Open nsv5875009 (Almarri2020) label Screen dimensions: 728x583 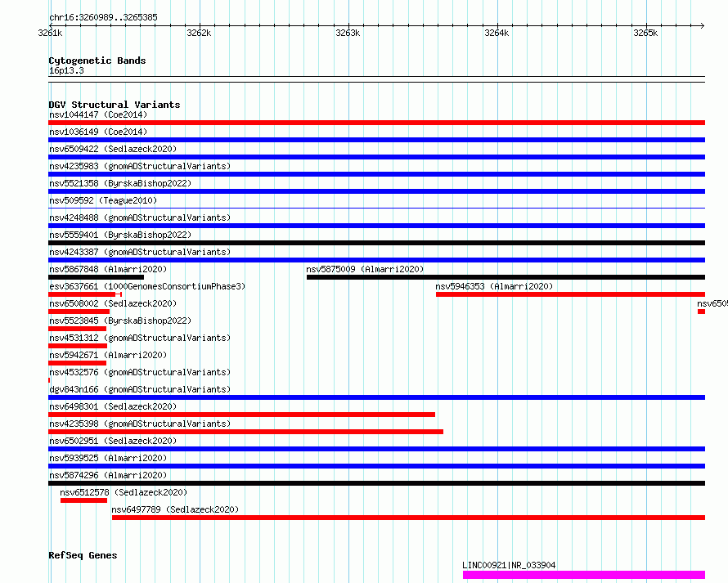tap(365, 269)
